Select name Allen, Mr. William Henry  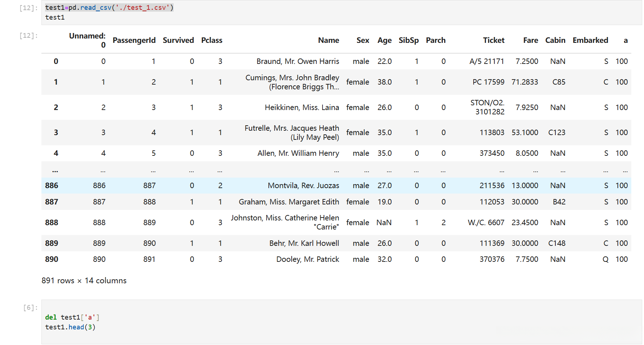(298, 153)
